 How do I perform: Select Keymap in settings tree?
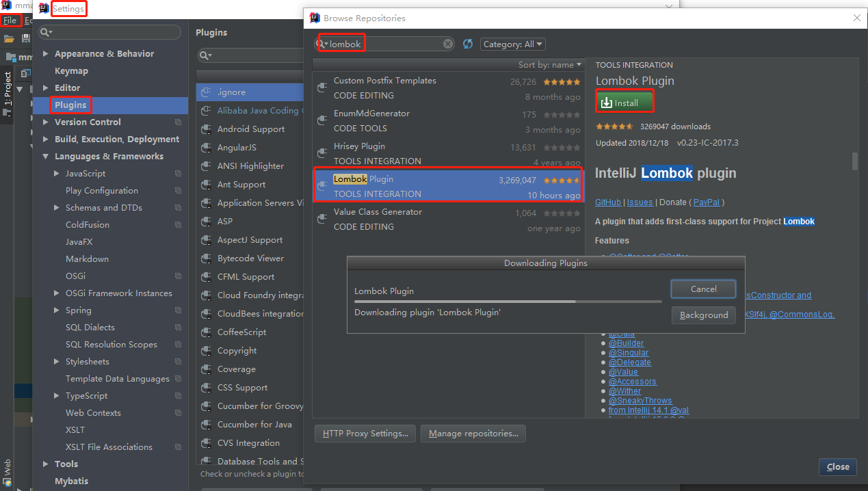click(71, 71)
